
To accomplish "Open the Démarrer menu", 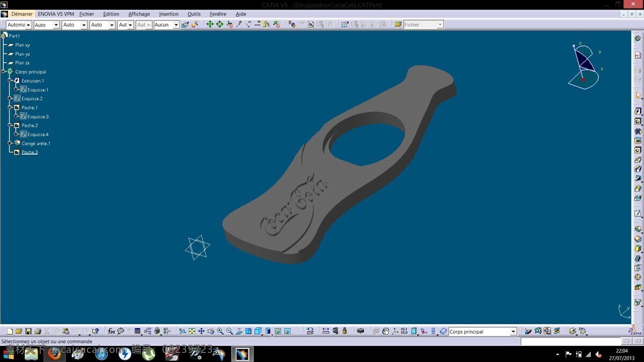I will click(x=22, y=14).
